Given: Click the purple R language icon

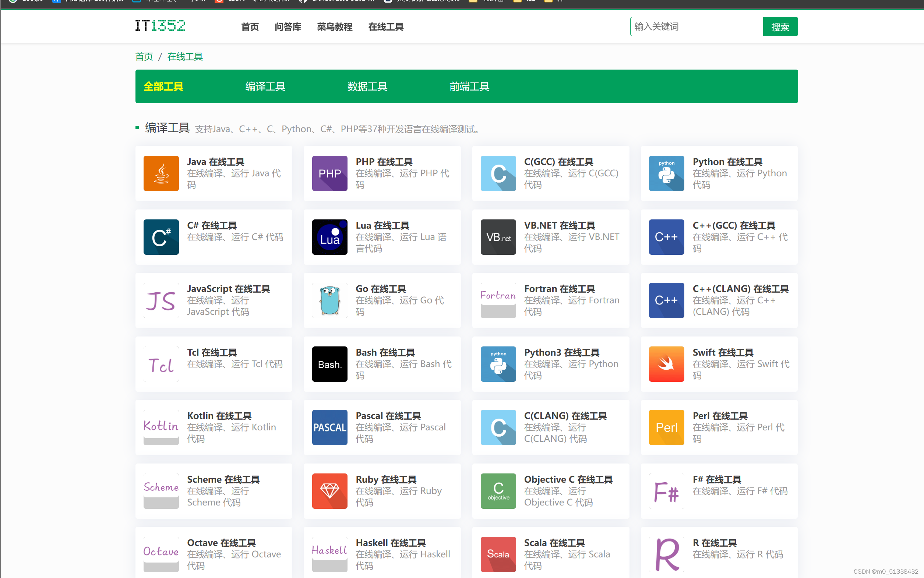Looking at the screenshot, I should click(x=666, y=555).
